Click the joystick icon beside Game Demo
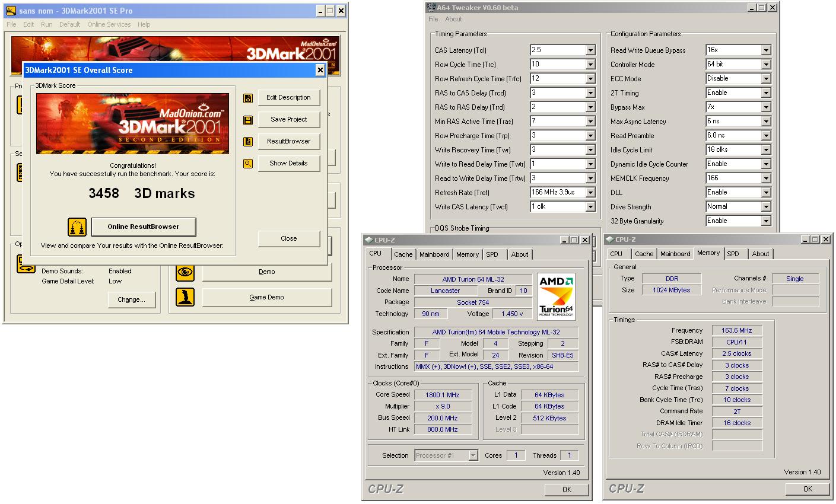This screenshot has height=504, width=836. (185, 297)
